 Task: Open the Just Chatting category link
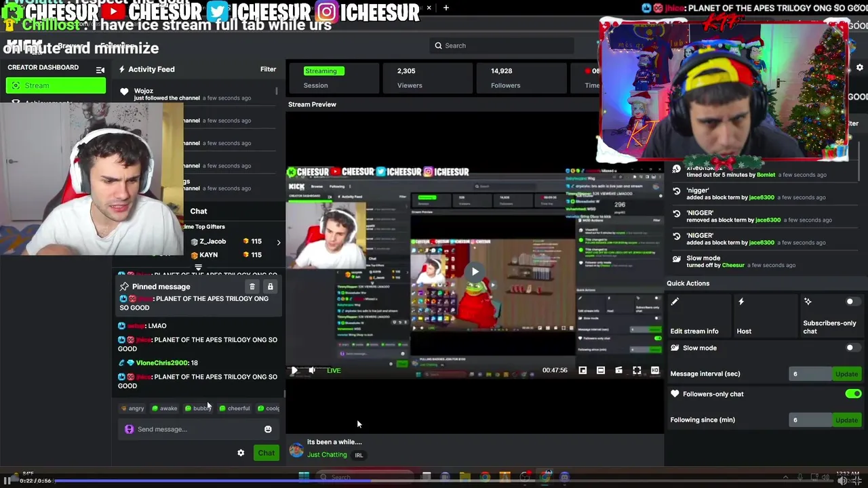click(327, 455)
